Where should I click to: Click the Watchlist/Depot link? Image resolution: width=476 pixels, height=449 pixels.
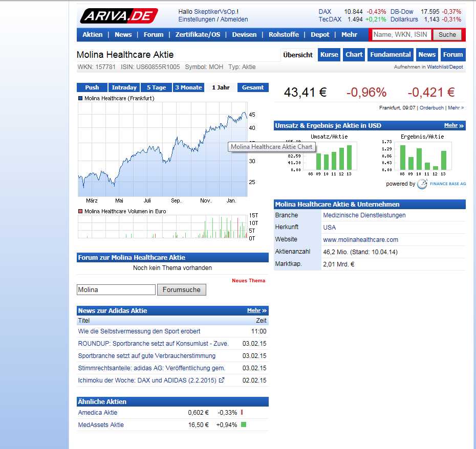coord(445,67)
